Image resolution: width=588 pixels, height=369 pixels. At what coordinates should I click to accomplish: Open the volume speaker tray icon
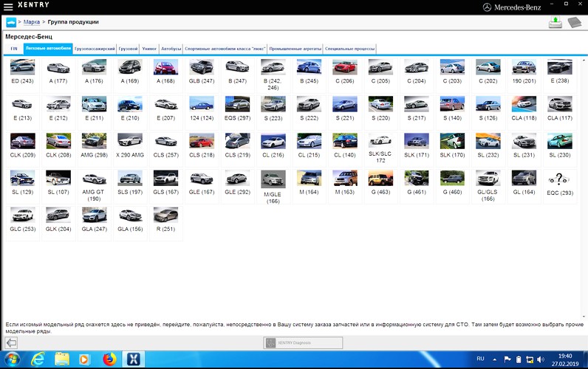click(x=541, y=359)
